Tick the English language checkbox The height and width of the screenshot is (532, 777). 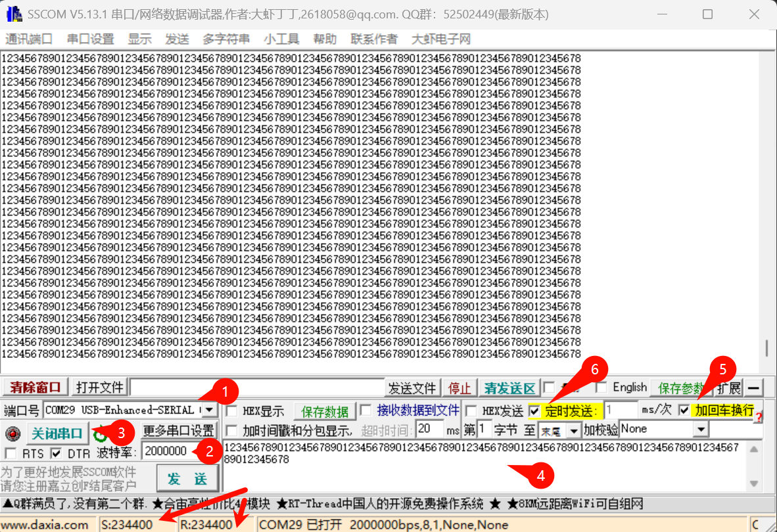point(601,388)
